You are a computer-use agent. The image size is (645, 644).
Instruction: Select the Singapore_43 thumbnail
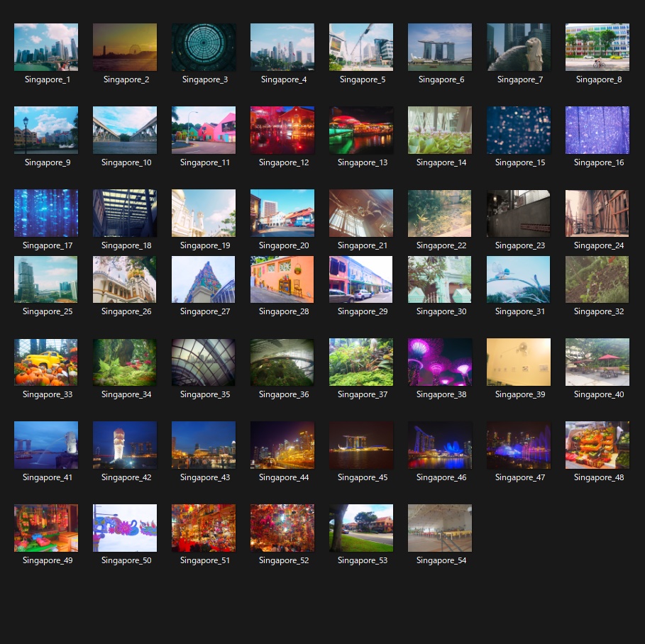(x=204, y=445)
